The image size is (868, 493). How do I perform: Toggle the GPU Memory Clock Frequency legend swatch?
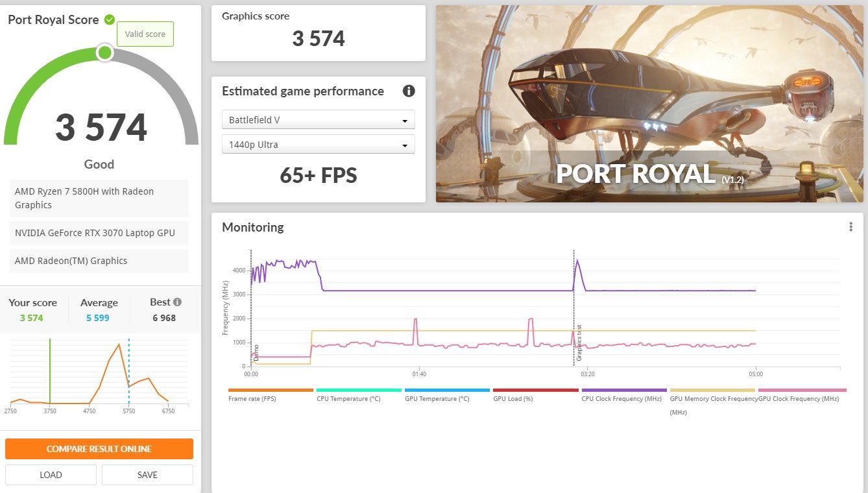(x=712, y=391)
